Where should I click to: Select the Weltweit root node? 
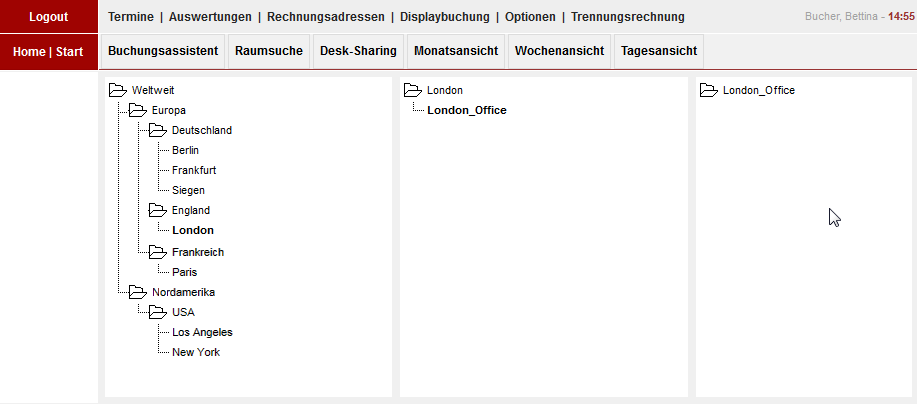pyautogui.click(x=153, y=91)
